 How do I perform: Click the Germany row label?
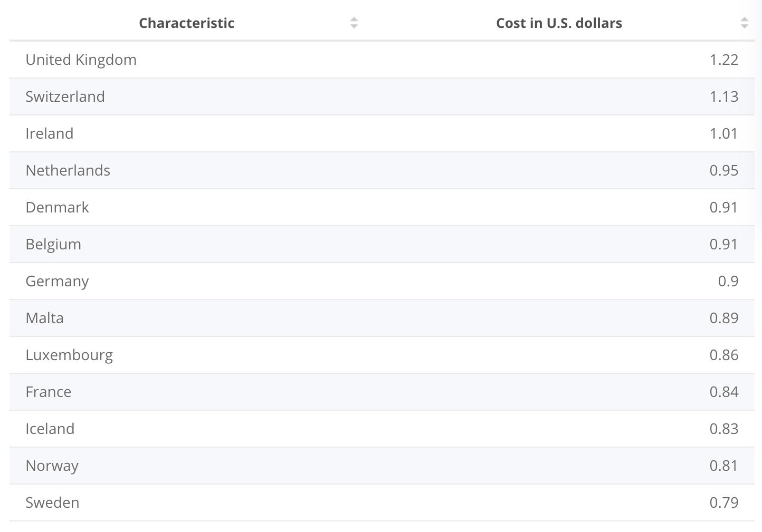[x=57, y=282]
